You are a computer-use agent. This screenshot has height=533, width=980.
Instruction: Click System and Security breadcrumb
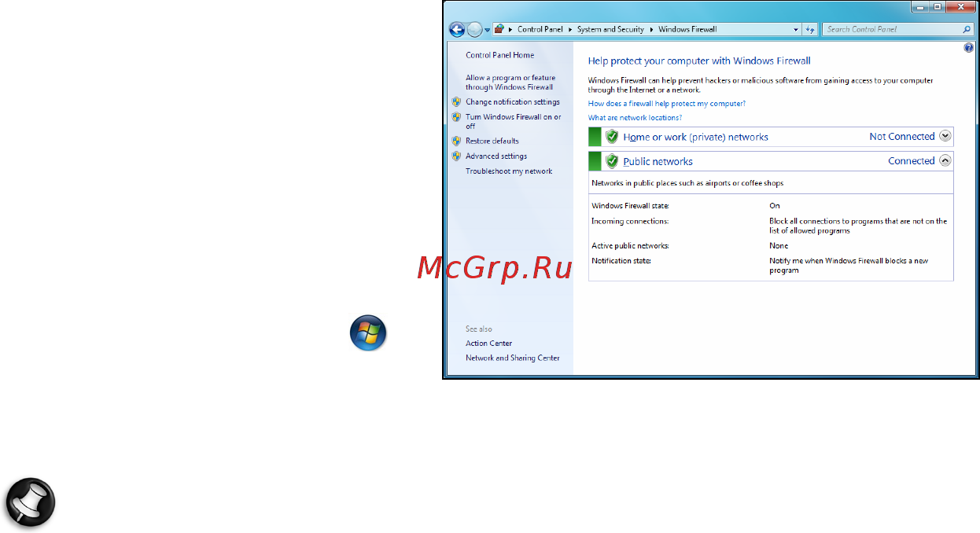coord(610,29)
